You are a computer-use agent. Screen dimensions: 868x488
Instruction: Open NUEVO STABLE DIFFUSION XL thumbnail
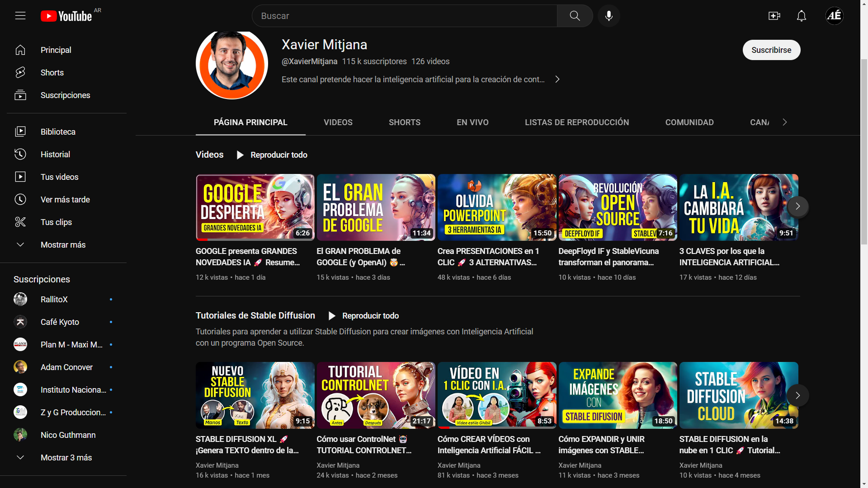coord(255,395)
